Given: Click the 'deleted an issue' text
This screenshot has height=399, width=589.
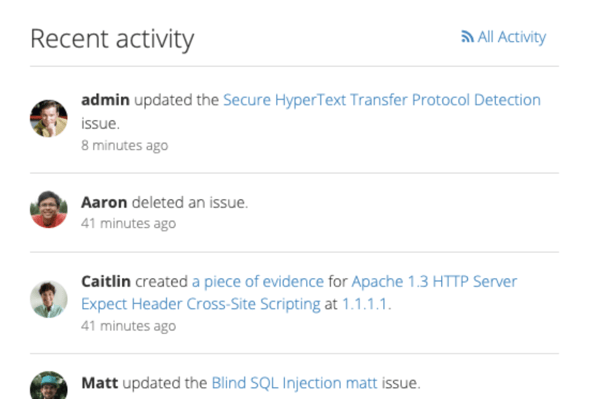Looking at the screenshot, I should [x=190, y=203].
